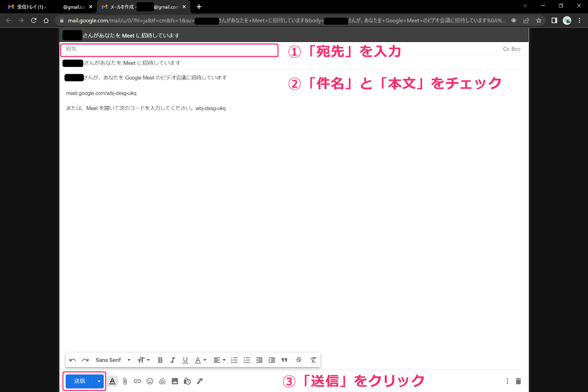Bookmark this page with the star icon
This screenshot has width=588, height=392.
point(539,20)
